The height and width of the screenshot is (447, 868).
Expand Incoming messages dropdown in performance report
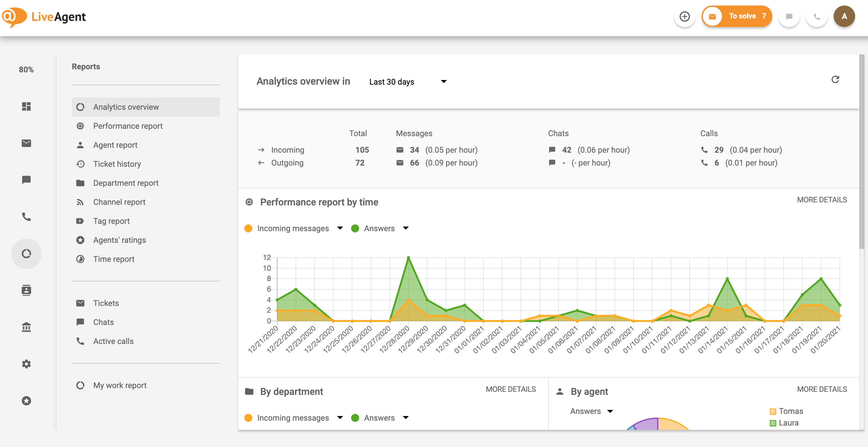[x=340, y=228]
